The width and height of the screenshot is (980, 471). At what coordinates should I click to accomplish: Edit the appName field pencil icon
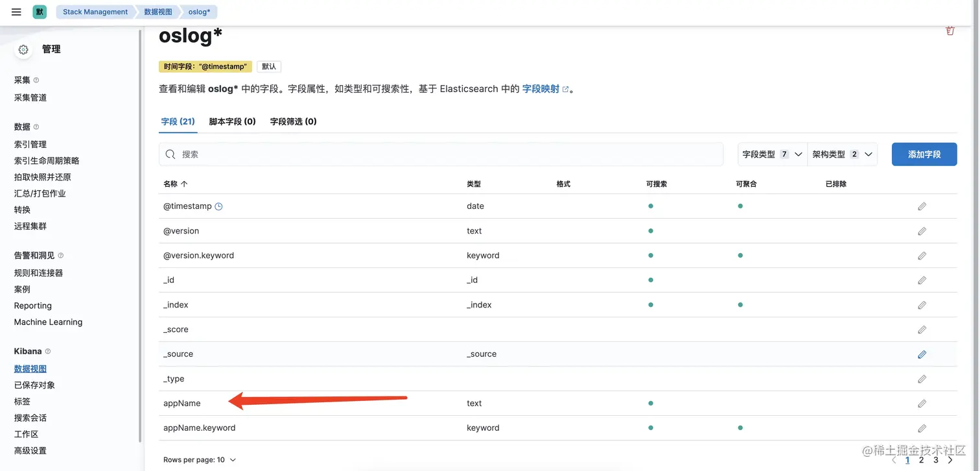(922, 404)
